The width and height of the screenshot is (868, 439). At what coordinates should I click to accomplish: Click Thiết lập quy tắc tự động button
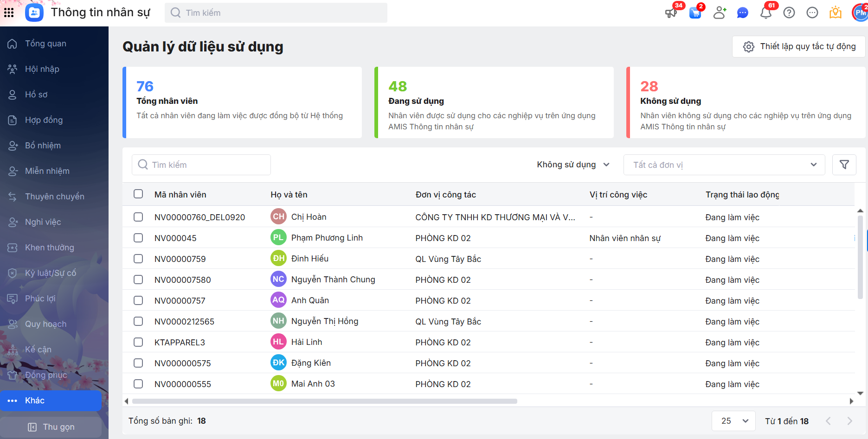pos(798,46)
